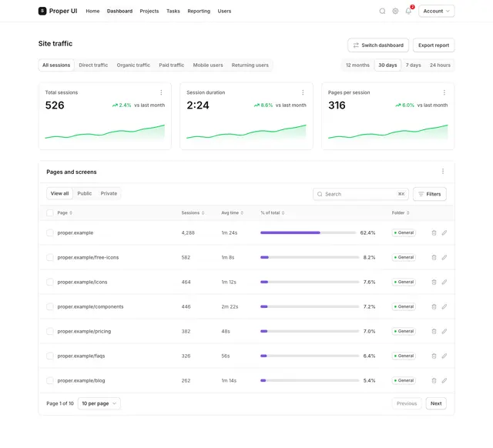Check the proper.example/pricing checkbox
The width and height of the screenshot is (493, 448).
49,331
